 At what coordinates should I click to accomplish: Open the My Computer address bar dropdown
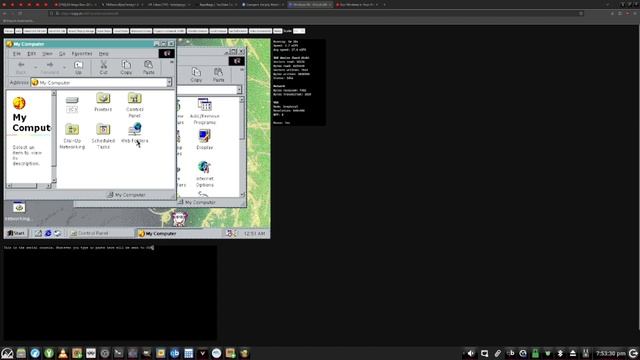click(169, 82)
